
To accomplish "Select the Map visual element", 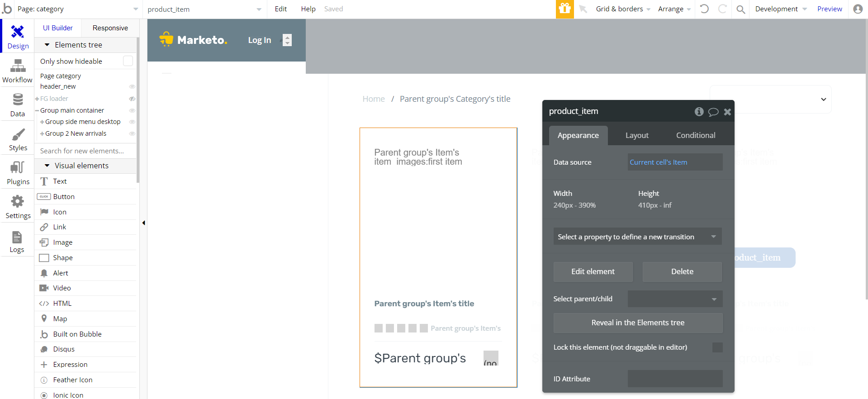I will click(x=86, y=319).
